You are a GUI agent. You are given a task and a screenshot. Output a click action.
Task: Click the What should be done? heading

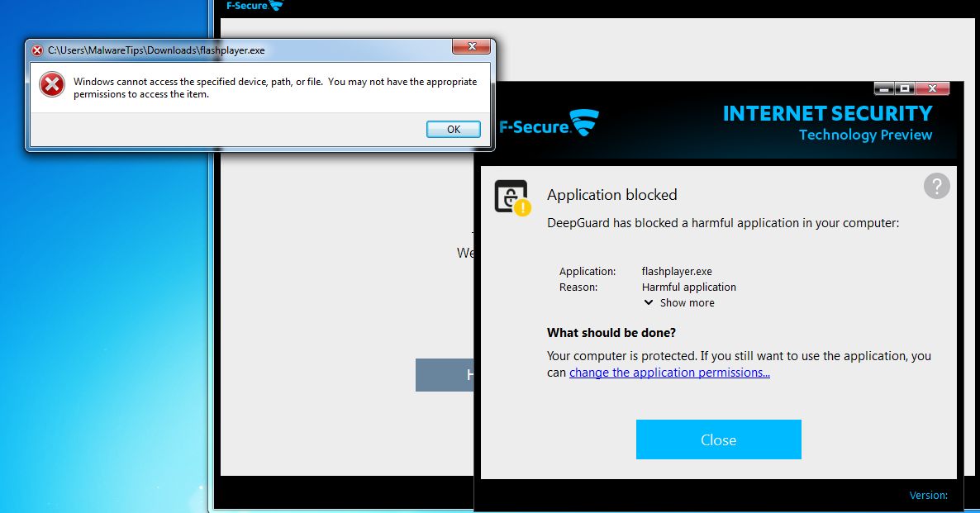tap(611, 332)
